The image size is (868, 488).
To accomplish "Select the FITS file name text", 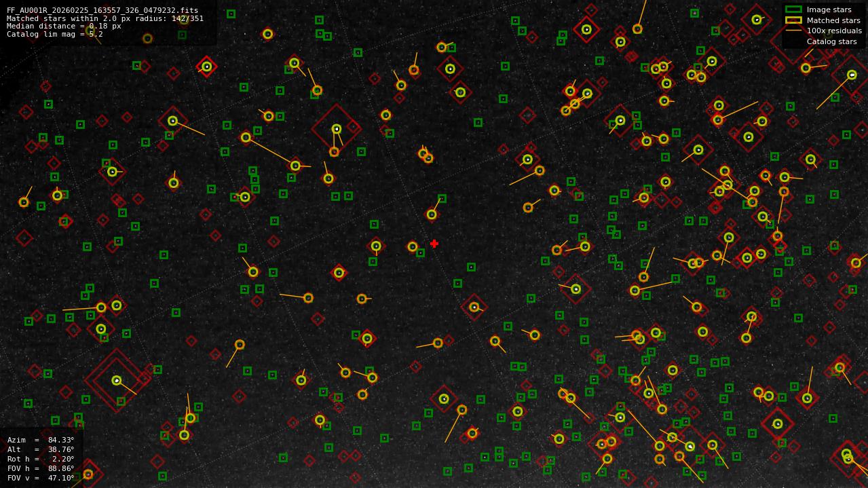I will tap(102, 11).
